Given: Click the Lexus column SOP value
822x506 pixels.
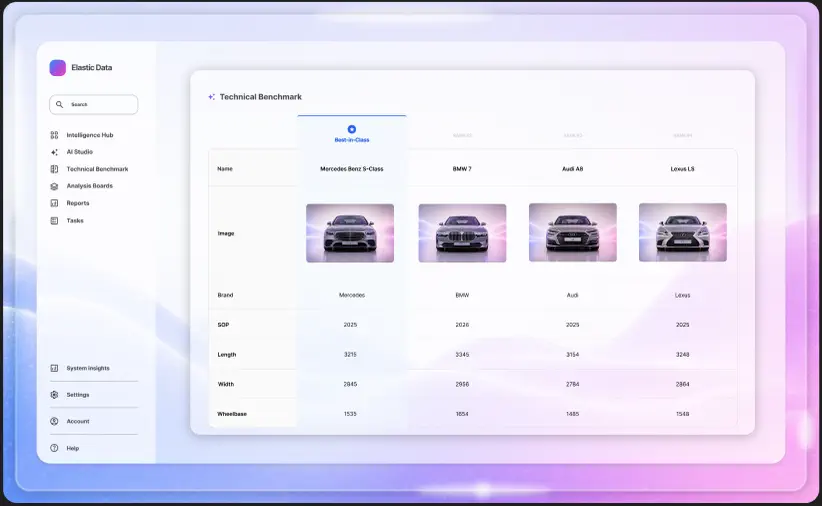Looking at the screenshot, I should 683,325.
